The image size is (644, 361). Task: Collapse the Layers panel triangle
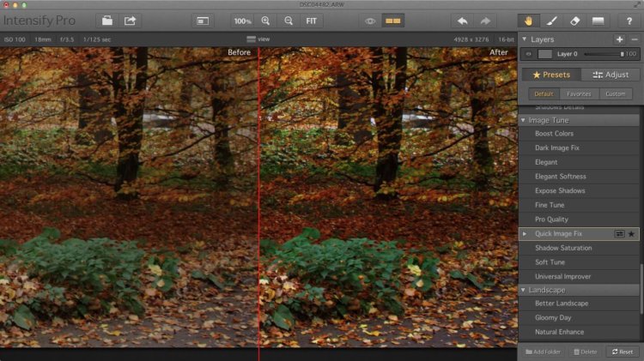(525, 39)
